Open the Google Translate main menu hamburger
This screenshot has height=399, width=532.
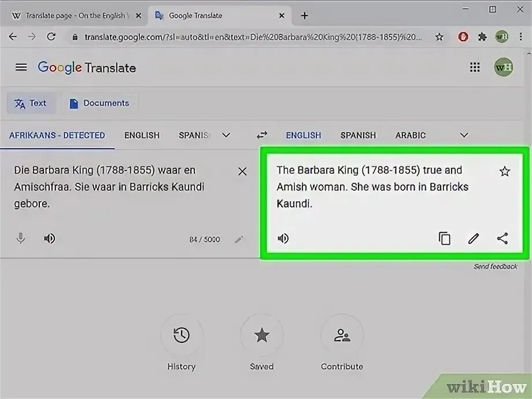(21, 67)
